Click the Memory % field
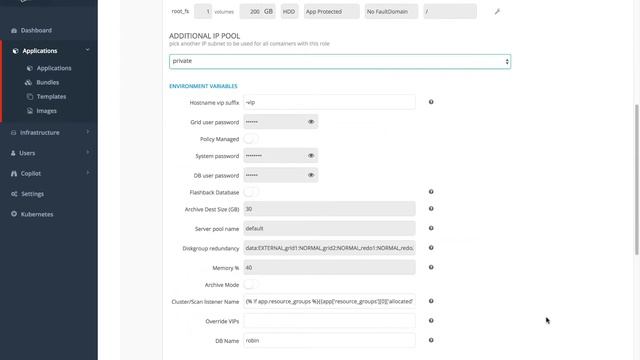The width and height of the screenshot is (640, 360). [329, 268]
